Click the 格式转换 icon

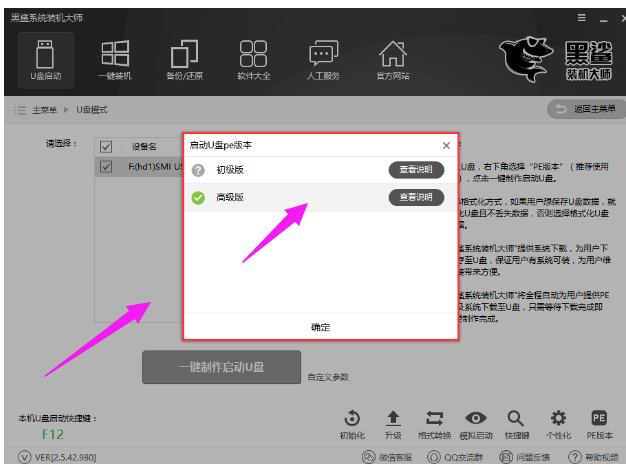point(434,424)
